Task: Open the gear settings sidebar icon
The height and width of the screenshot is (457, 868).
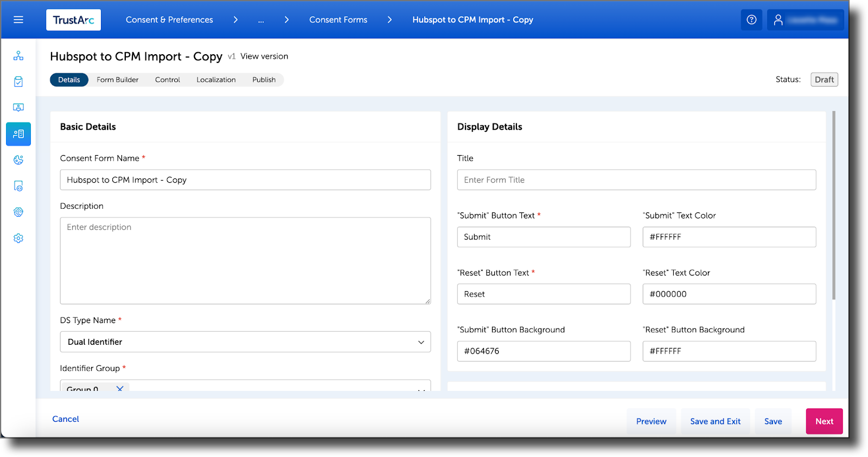Action: 18,238
